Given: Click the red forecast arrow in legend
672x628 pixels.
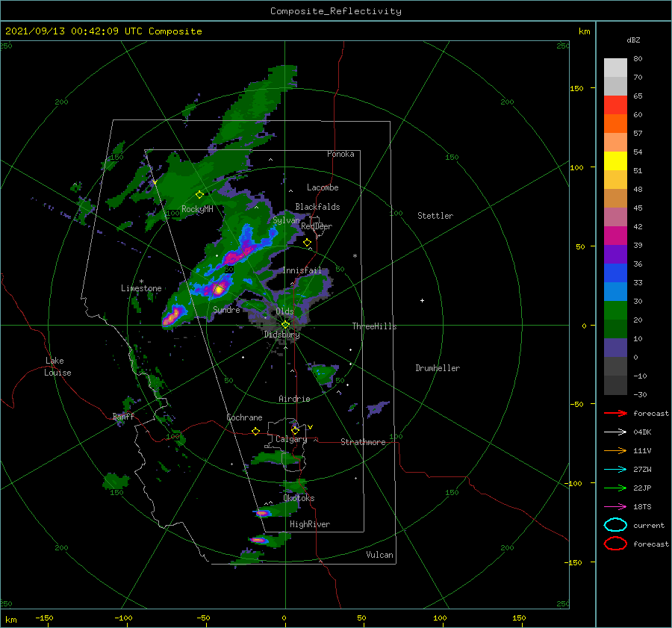Looking at the screenshot, I should pos(615,413).
